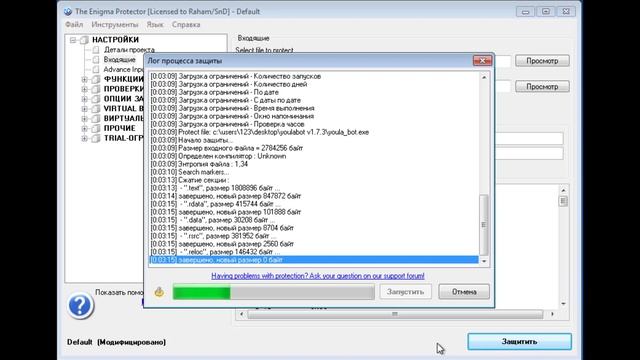Select the '.rsrc' section size log line

pyautogui.click(x=314, y=236)
